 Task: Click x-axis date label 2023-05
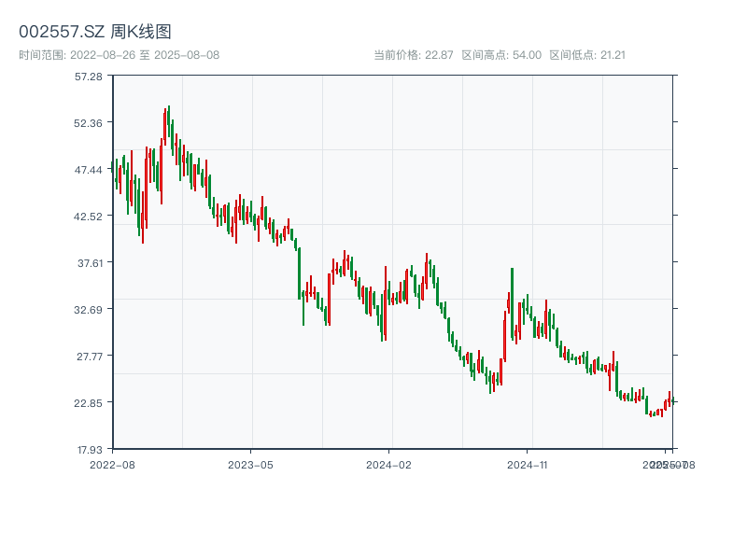250,465
